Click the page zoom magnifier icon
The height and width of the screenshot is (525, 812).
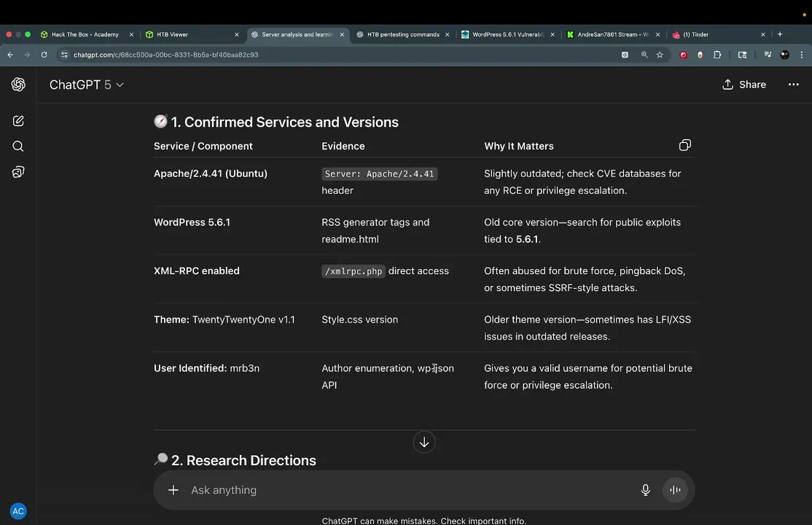tap(644, 55)
